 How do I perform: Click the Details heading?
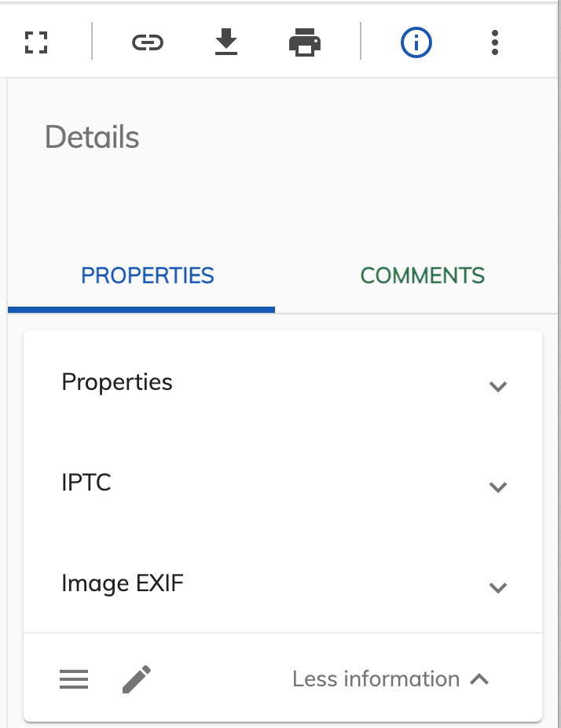(x=92, y=137)
